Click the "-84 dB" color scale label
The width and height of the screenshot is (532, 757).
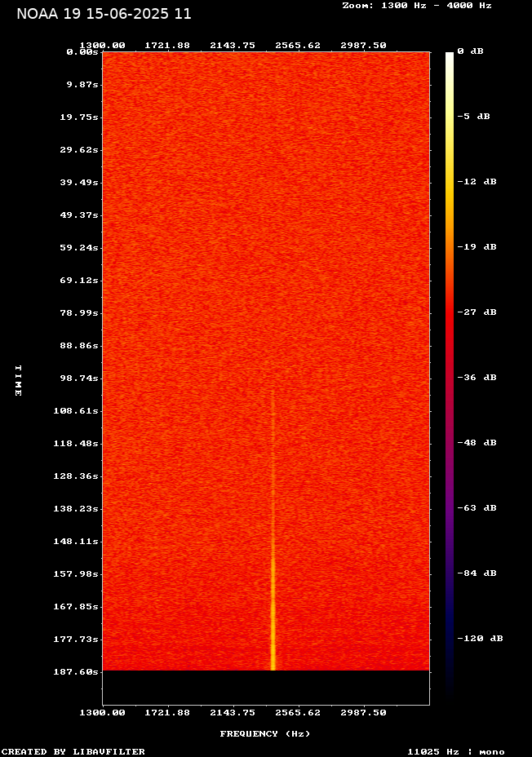click(x=477, y=573)
